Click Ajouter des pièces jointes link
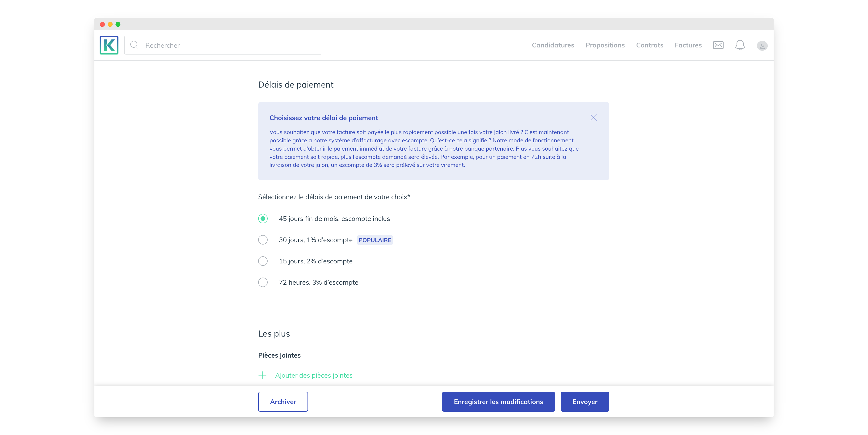Image resolution: width=868 pixels, height=435 pixels. point(314,375)
